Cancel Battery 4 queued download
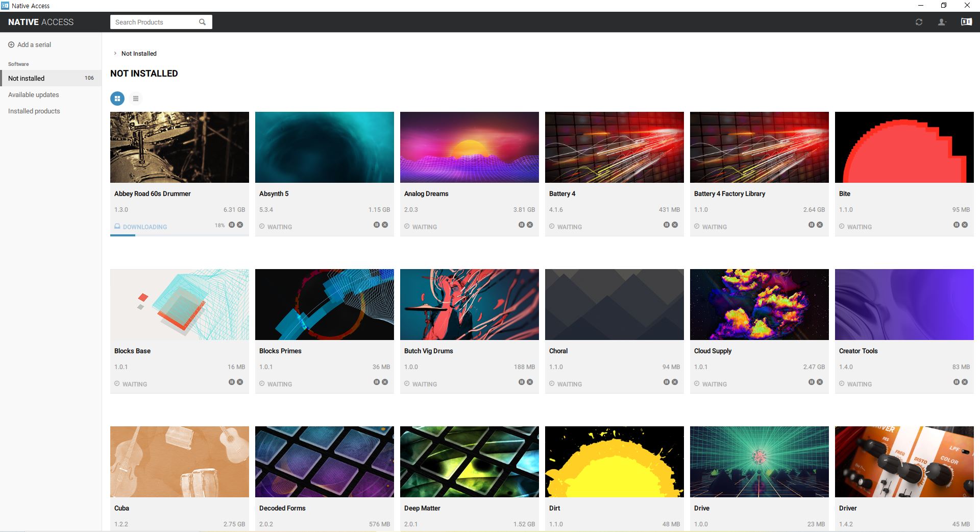 pos(675,225)
